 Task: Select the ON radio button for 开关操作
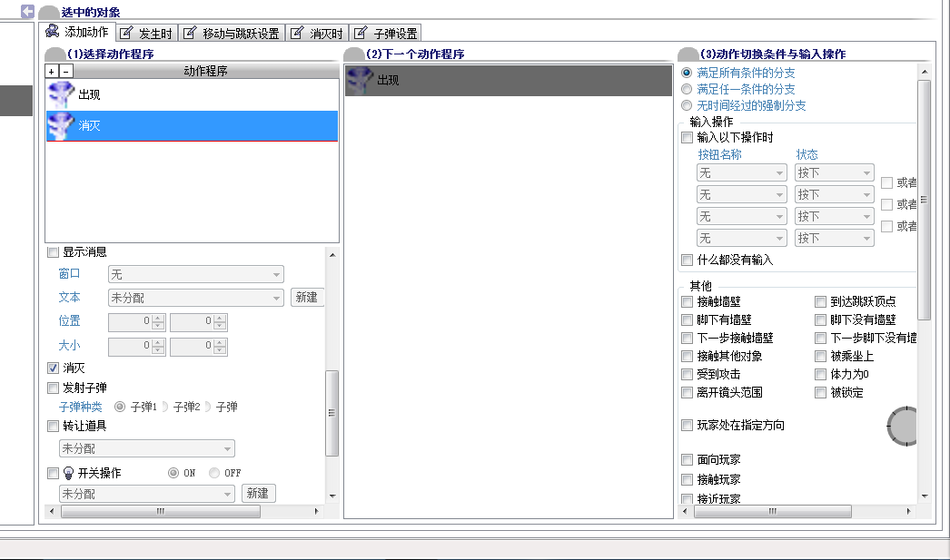pyautogui.click(x=173, y=473)
